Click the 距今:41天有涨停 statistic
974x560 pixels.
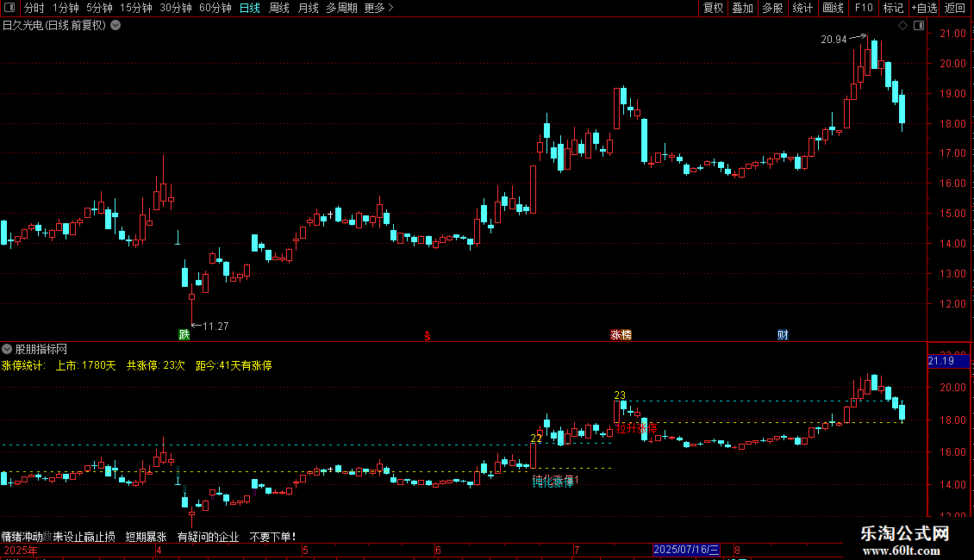tap(234, 365)
